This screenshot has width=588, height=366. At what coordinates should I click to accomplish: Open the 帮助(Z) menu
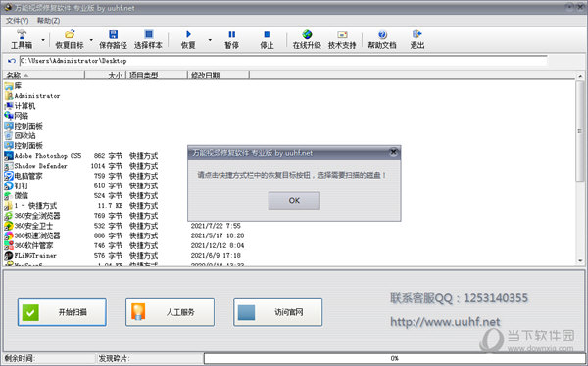click(x=48, y=21)
